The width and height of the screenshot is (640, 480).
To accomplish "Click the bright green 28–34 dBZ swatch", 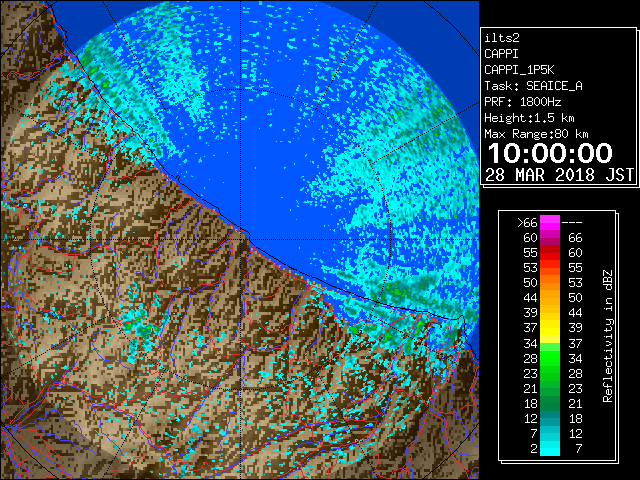I will coord(550,358).
